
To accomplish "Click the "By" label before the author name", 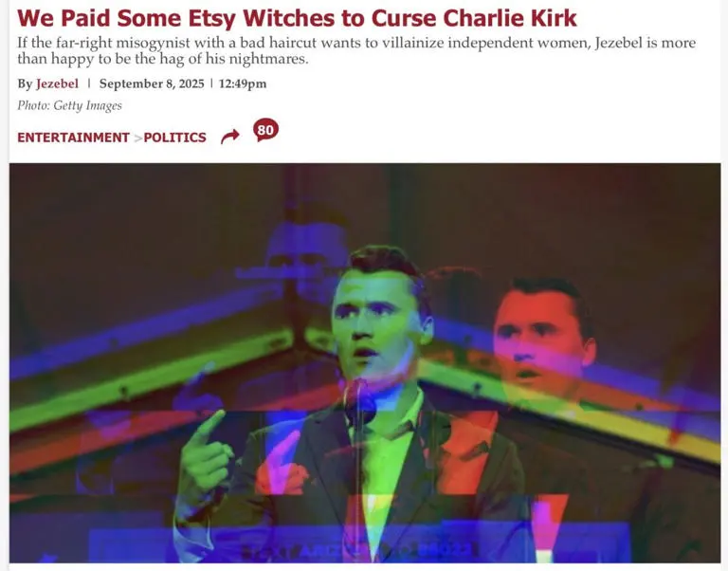I will tap(25, 83).
